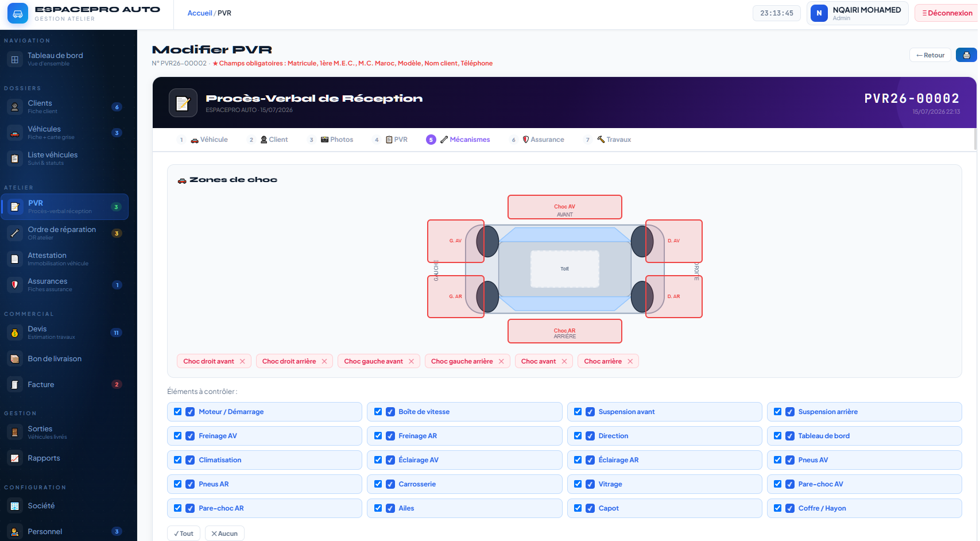This screenshot has width=980, height=541.
Task: Uncheck the Moteur / Démarrage checkbox
Action: click(178, 412)
